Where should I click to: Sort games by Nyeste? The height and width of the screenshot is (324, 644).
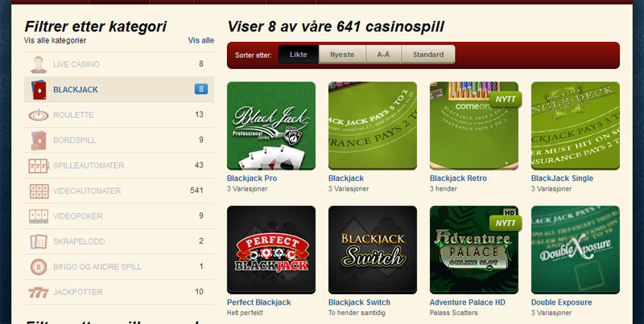pos(342,55)
